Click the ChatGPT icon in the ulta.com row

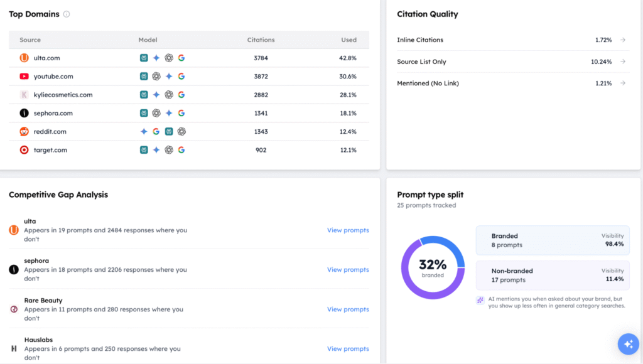(x=169, y=58)
